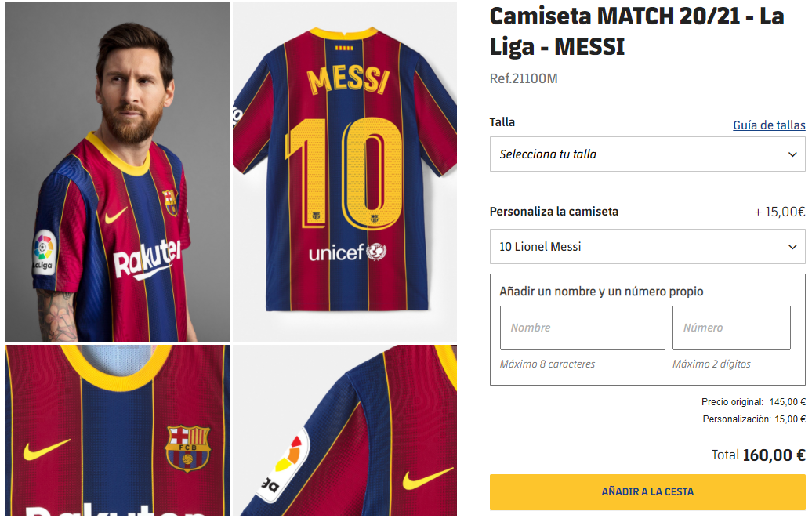Click the player selector chevron arrow
The width and height of the screenshot is (812, 522).
[x=792, y=247]
